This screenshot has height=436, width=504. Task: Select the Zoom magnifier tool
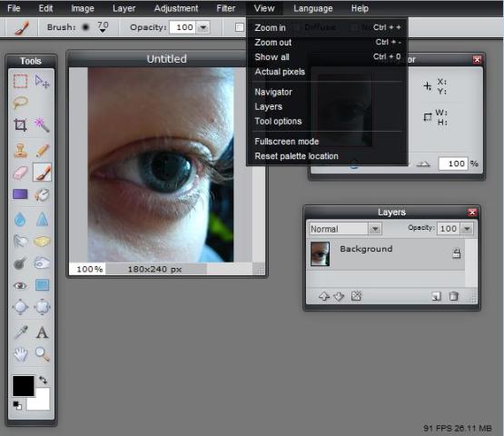pos(42,354)
